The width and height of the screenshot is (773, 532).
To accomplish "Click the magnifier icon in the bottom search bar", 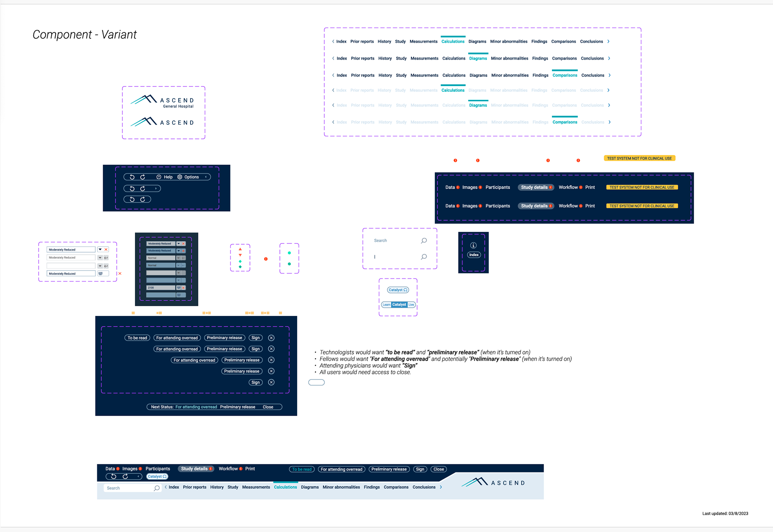I will pos(157,488).
